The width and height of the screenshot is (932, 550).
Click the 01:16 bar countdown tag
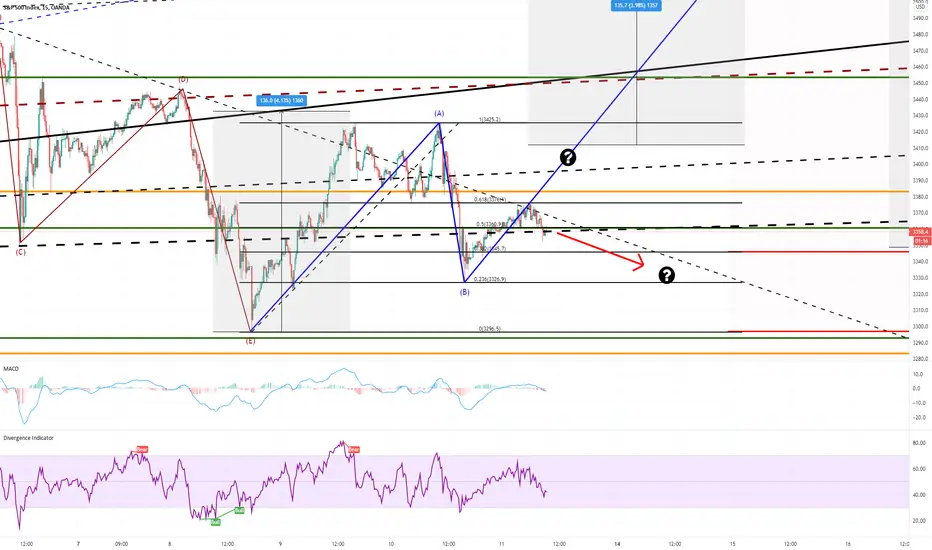tap(920, 241)
